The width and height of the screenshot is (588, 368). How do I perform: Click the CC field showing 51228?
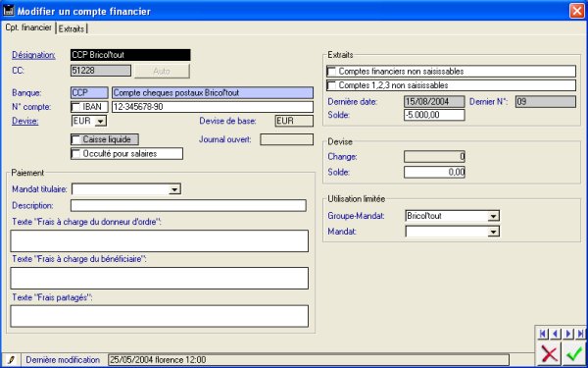tap(101, 71)
